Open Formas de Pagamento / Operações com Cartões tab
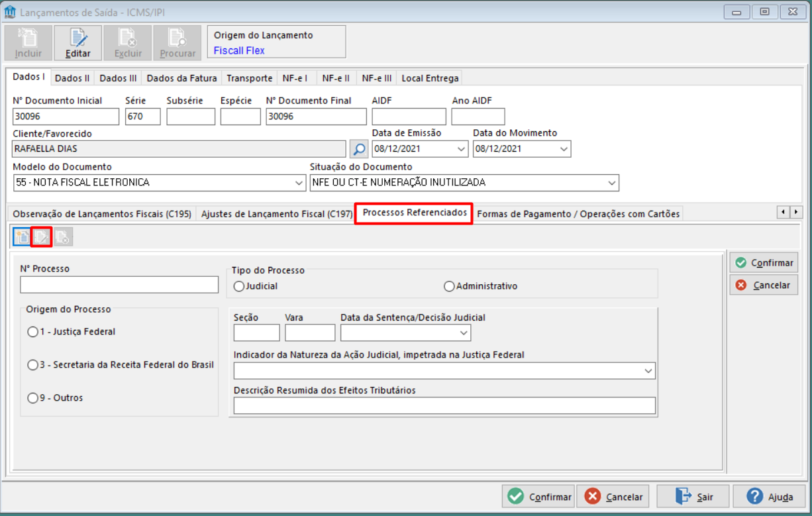The height and width of the screenshot is (516, 812). pyautogui.click(x=578, y=214)
